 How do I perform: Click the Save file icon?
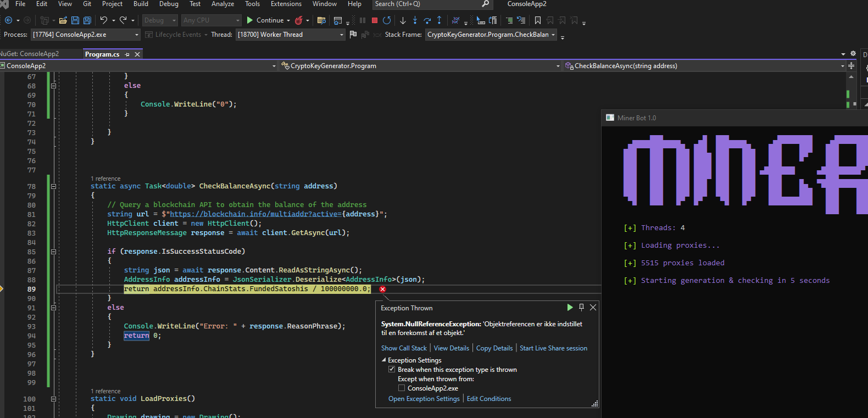[75, 20]
